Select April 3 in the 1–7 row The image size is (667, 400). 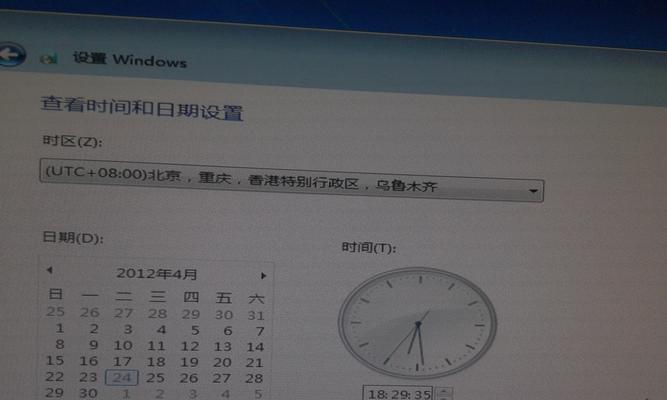pos(128,329)
